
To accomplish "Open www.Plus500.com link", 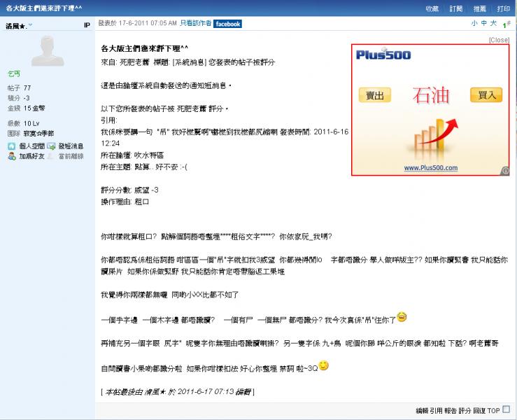I will (431, 167).
